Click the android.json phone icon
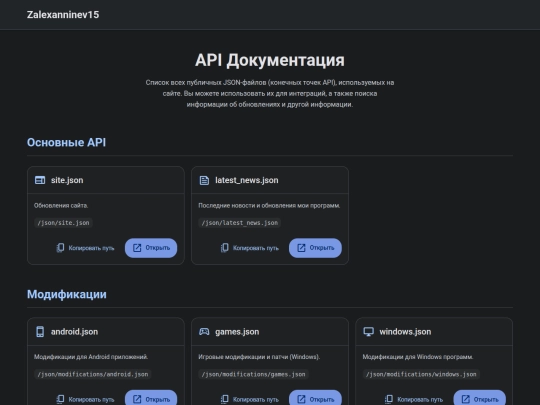This screenshot has width=540, height=405. (x=40, y=332)
